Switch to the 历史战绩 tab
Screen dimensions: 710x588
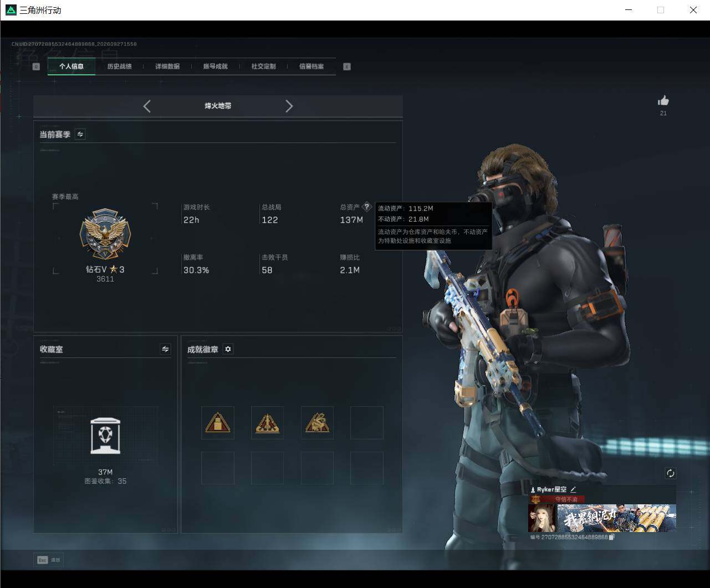[119, 67]
